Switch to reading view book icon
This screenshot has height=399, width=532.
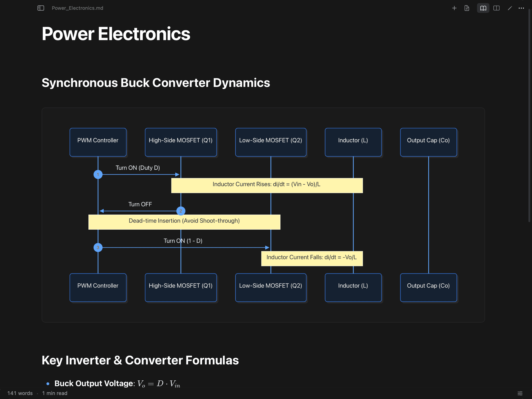tap(483, 8)
